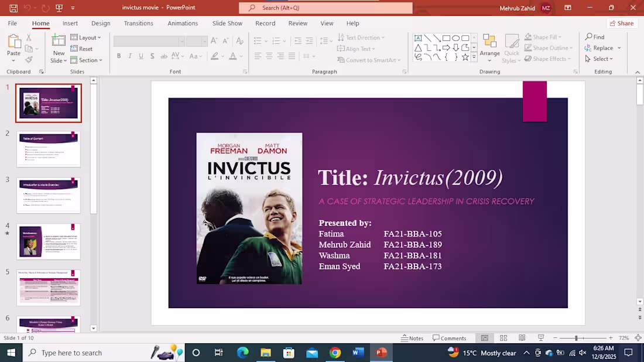Click the Decrease Font Size icon

pyautogui.click(x=225, y=40)
